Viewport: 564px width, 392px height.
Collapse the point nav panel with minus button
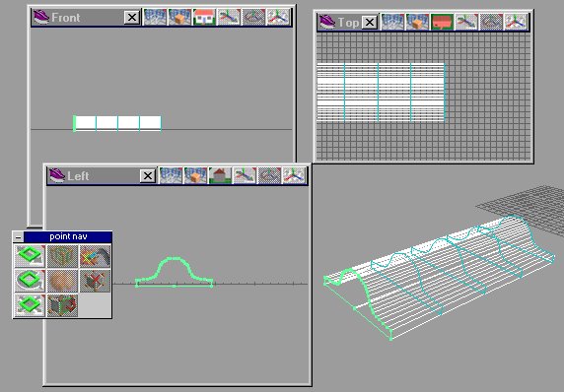point(19,236)
